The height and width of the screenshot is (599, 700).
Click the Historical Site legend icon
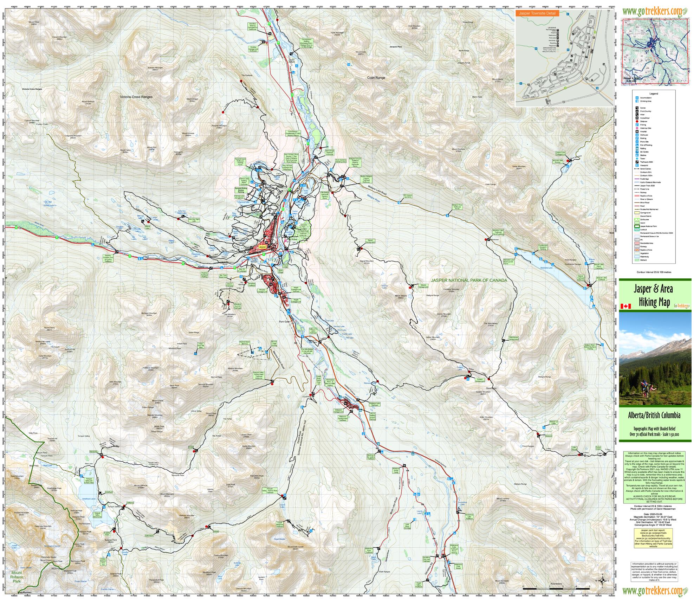pyautogui.click(x=637, y=128)
